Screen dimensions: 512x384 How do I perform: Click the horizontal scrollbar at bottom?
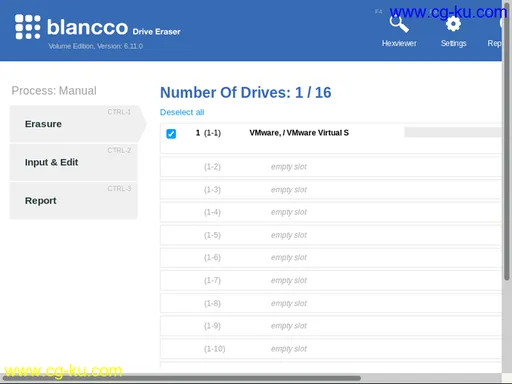(182, 378)
